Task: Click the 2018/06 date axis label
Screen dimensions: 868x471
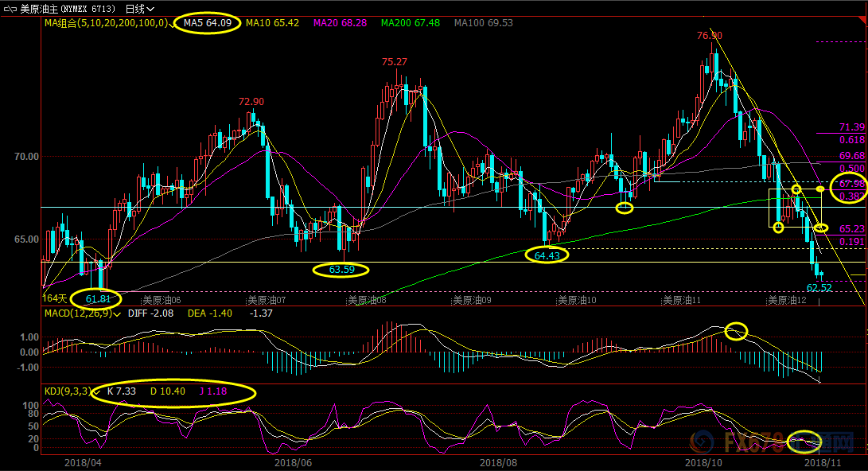Action: pyautogui.click(x=293, y=463)
